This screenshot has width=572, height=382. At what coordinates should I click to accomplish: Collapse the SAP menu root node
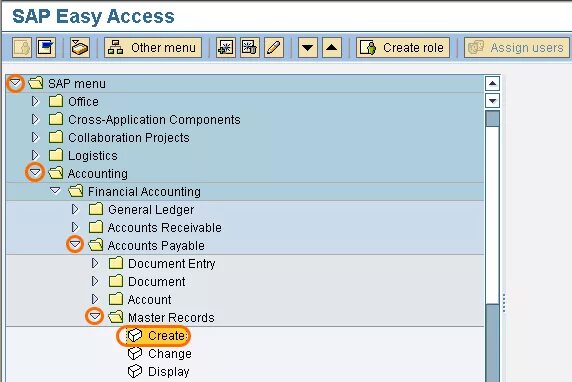pos(15,84)
